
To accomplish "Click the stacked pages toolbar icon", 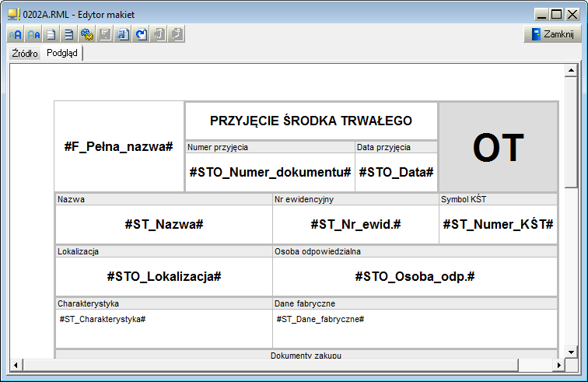I will pos(68,35).
